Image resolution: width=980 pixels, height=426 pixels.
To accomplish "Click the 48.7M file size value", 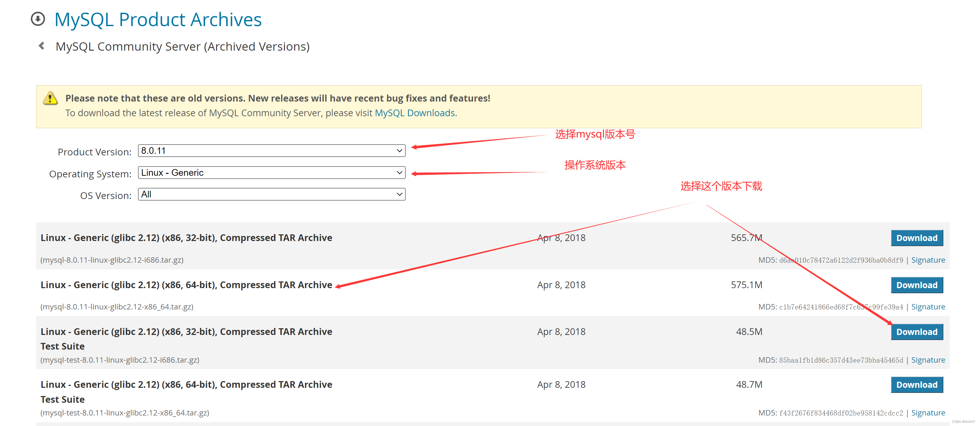I will click(749, 384).
